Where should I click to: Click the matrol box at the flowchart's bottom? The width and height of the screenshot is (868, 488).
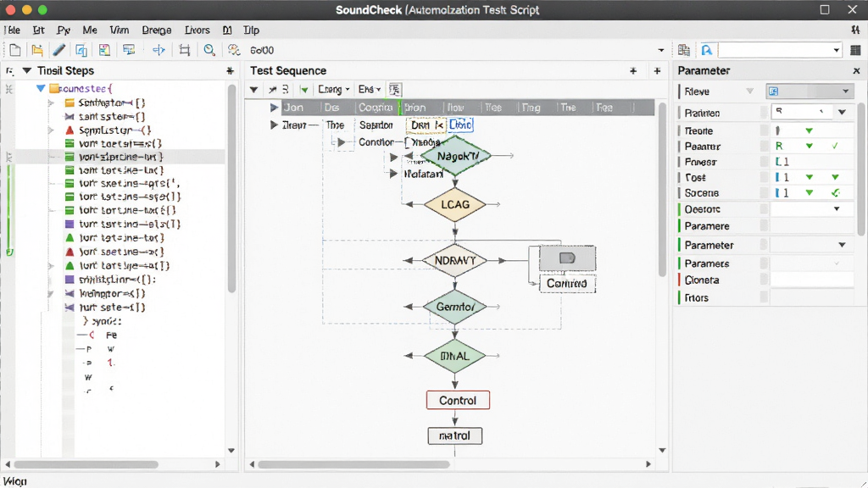pos(454,435)
